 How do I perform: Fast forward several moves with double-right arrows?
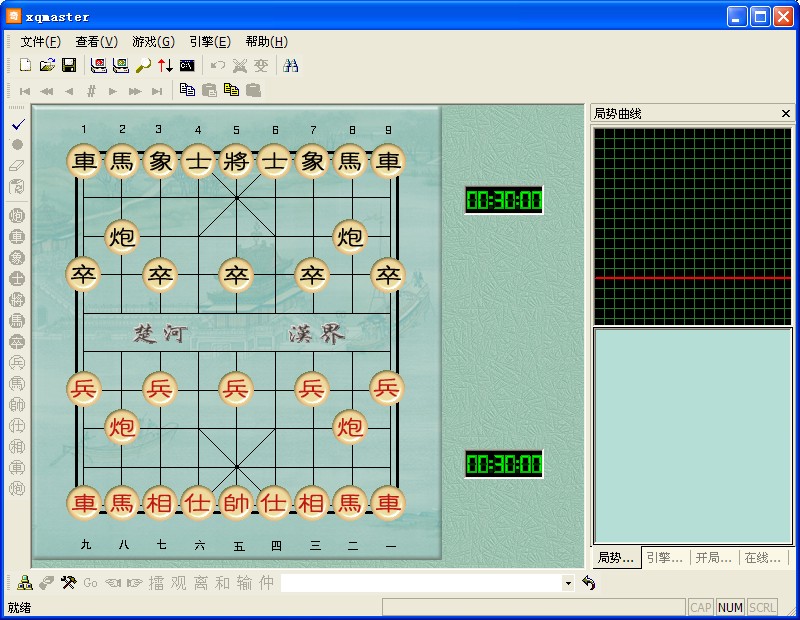click(x=135, y=91)
